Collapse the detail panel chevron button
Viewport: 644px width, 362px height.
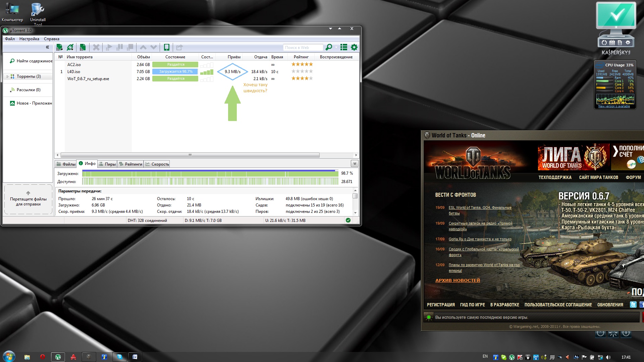[x=355, y=164]
